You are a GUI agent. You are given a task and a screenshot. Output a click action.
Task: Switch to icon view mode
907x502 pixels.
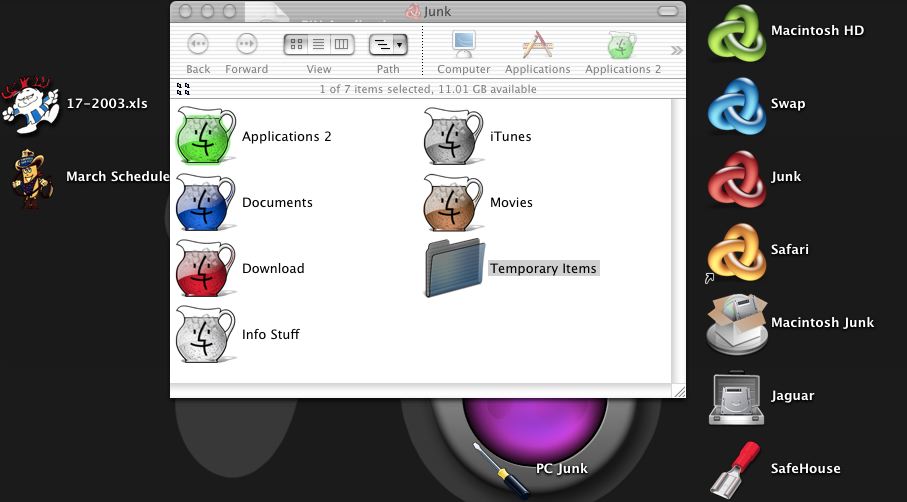tap(296, 44)
